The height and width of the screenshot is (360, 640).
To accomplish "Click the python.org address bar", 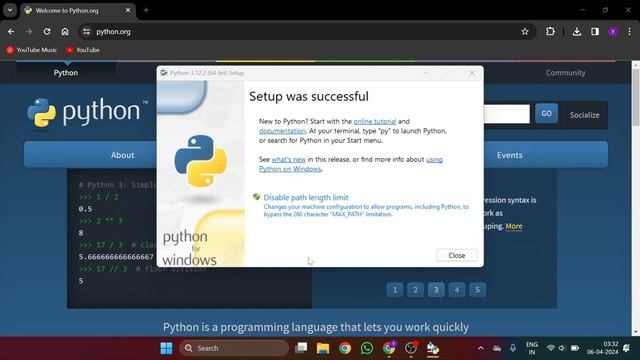I will (306, 31).
